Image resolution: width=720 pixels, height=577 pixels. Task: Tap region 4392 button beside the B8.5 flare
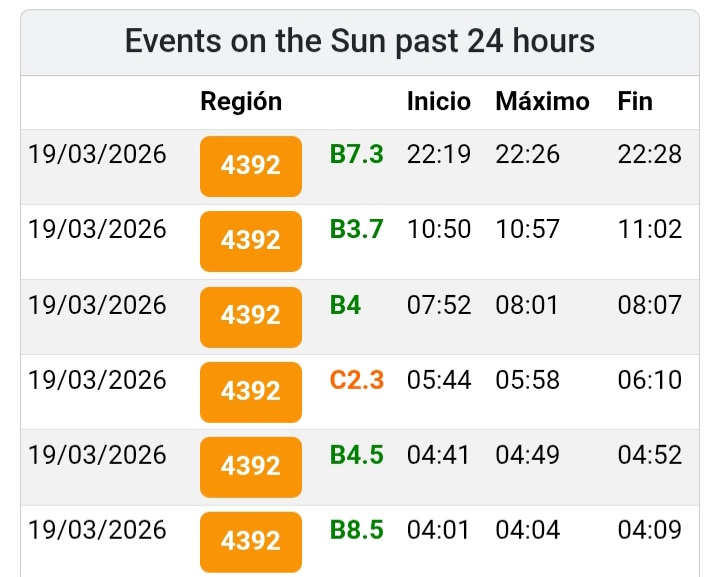[250, 540]
